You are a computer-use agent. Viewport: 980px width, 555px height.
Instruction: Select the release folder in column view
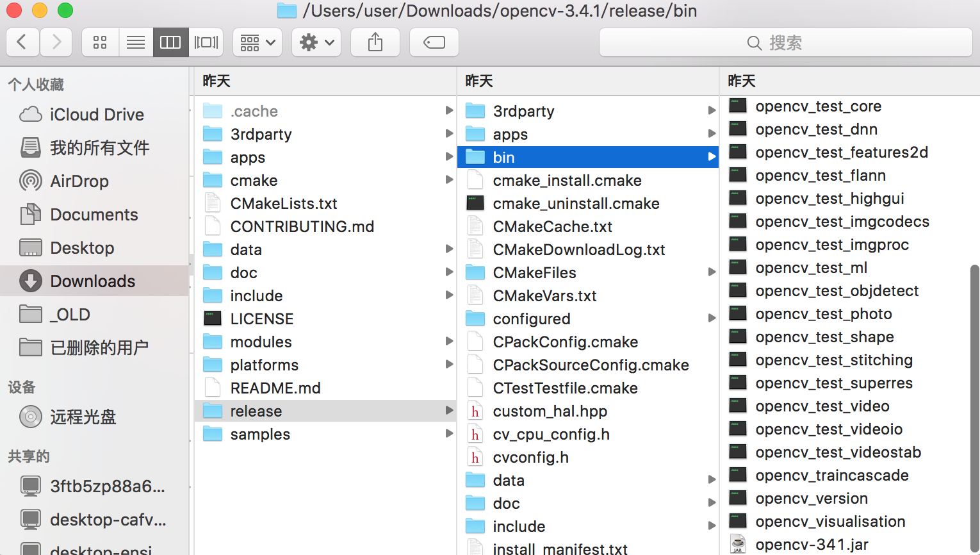(x=256, y=411)
